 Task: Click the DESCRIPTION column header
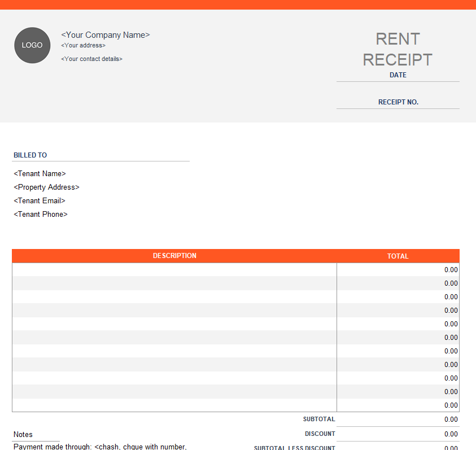174,256
